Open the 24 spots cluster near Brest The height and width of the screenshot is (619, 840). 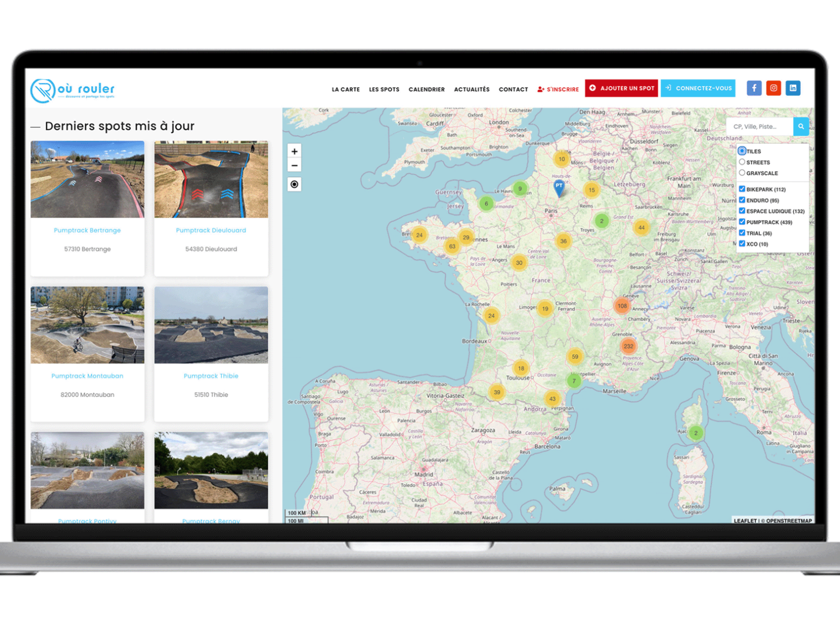(x=419, y=235)
